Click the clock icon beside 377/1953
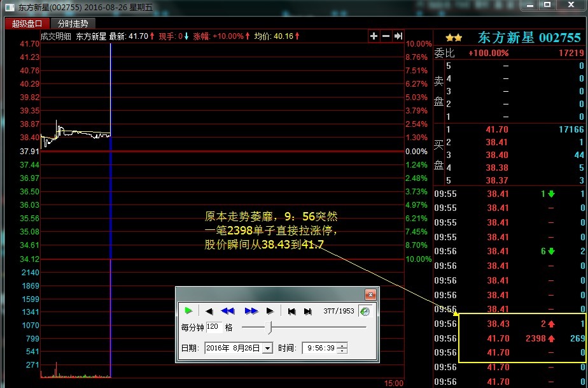The width and height of the screenshot is (588, 388). (x=365, y=311)
